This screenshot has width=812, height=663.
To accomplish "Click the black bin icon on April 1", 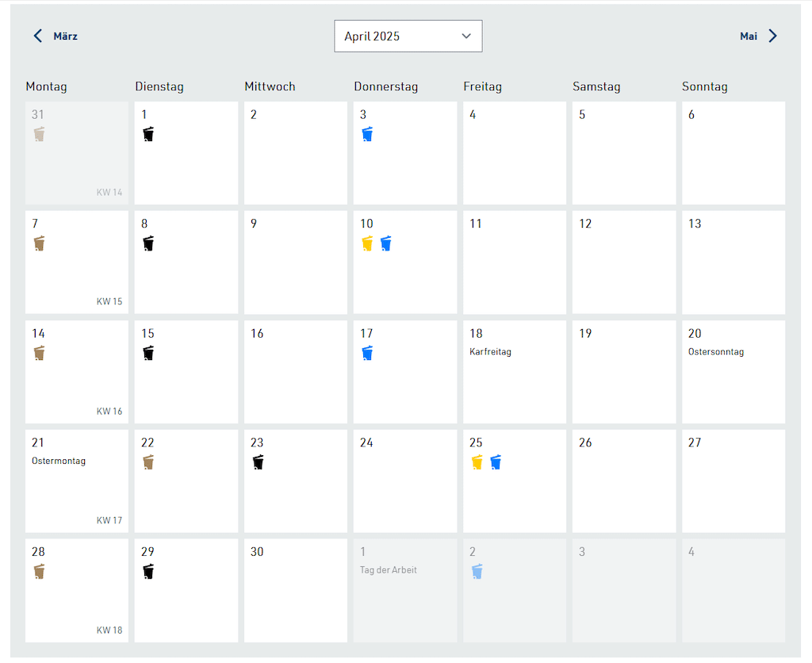I will [x=148, y=134].
